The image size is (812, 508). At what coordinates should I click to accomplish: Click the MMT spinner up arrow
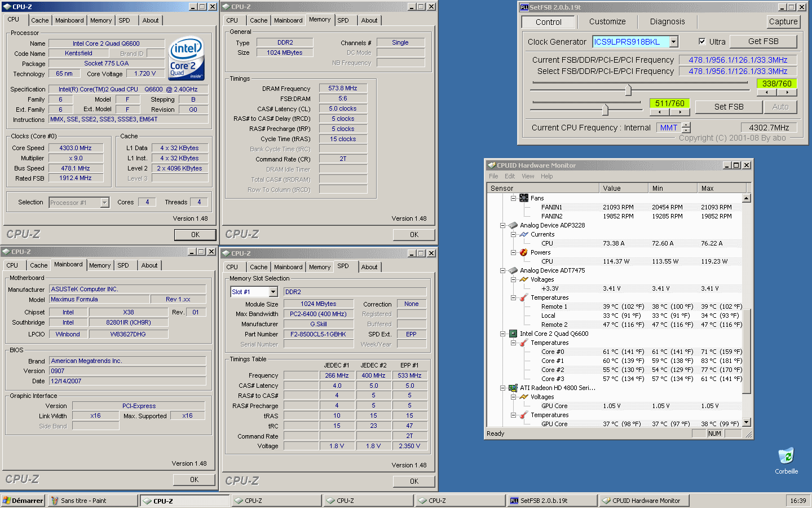tap(686, 125)
